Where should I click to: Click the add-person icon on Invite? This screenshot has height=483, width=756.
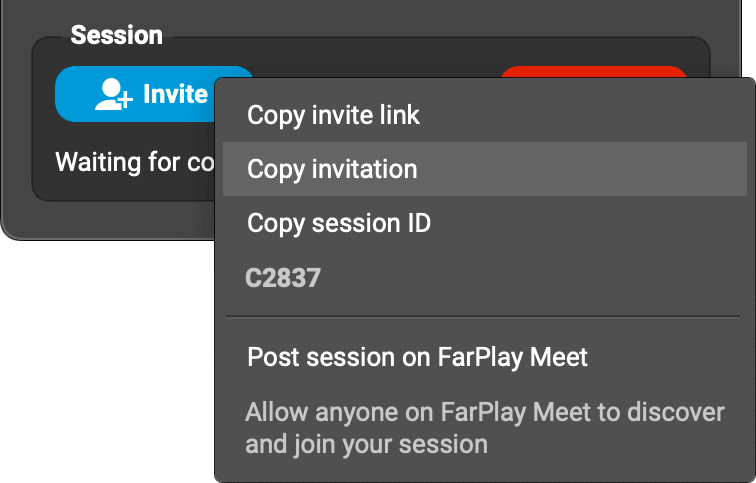coord(114,94)
